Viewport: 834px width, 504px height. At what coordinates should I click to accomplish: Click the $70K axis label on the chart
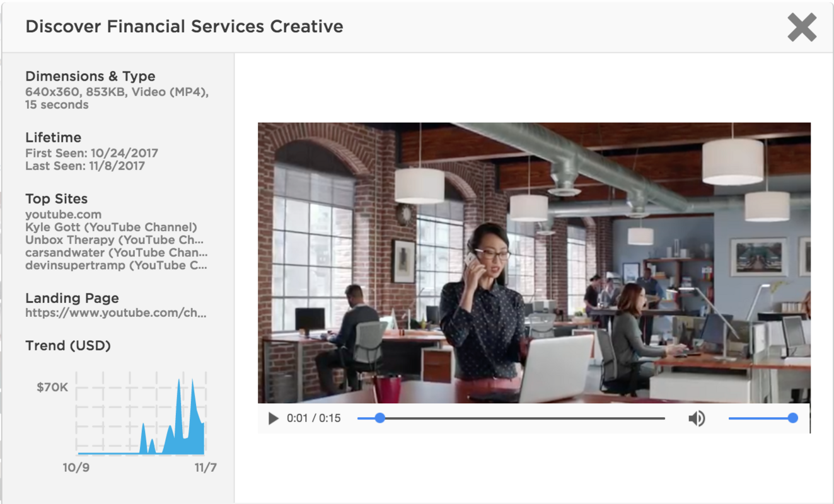(x=52, y=387)
